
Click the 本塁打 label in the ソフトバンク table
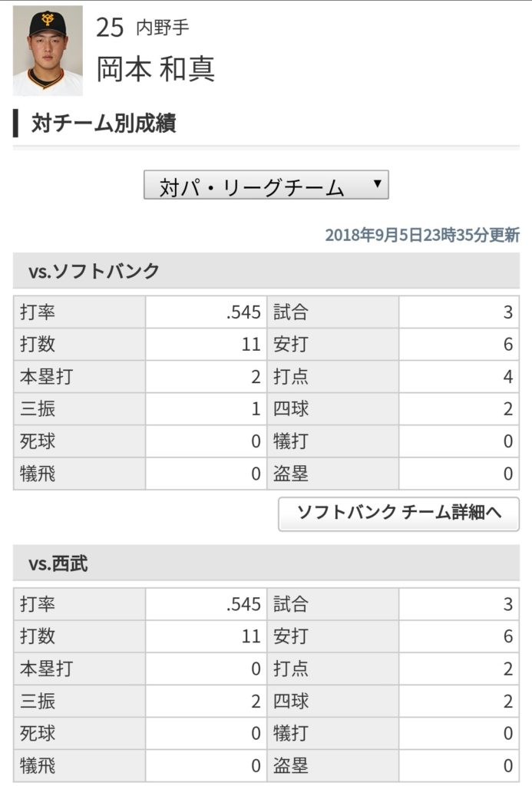pos(47,376)
